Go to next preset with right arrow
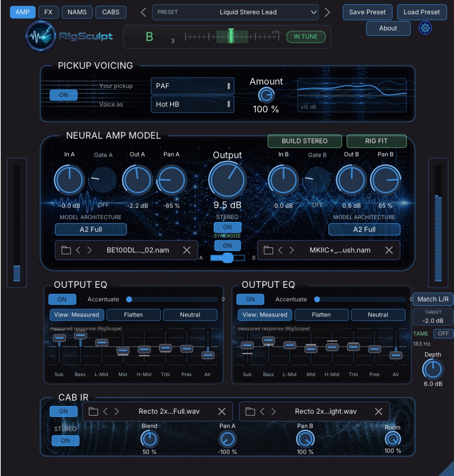The width and height of the screenshot is (454, 476). (x=327, y=12)
